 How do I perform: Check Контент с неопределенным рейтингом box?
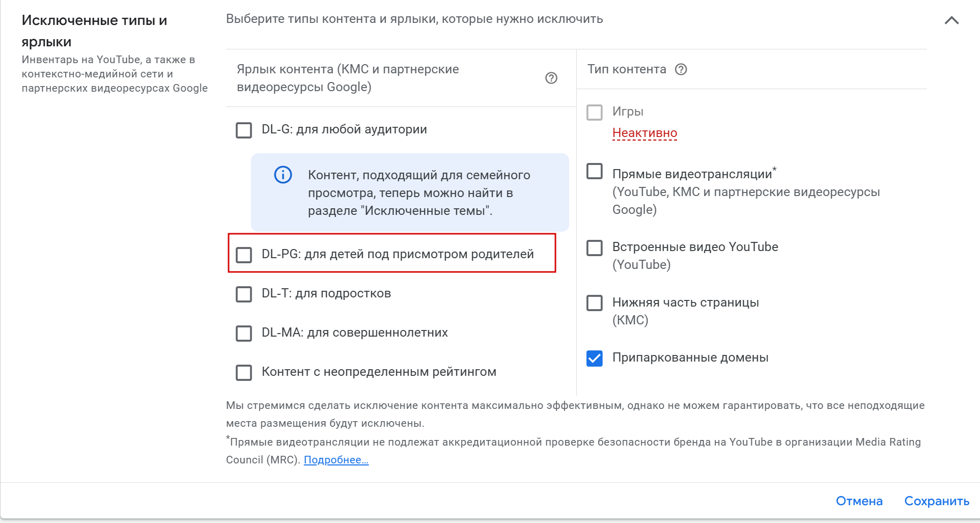[x=244, y=372]
